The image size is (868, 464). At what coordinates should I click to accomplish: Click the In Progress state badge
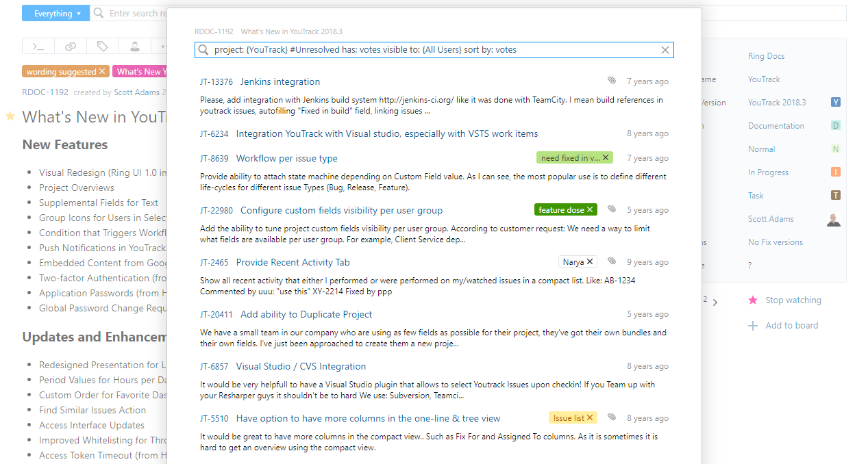pos(835,172)
